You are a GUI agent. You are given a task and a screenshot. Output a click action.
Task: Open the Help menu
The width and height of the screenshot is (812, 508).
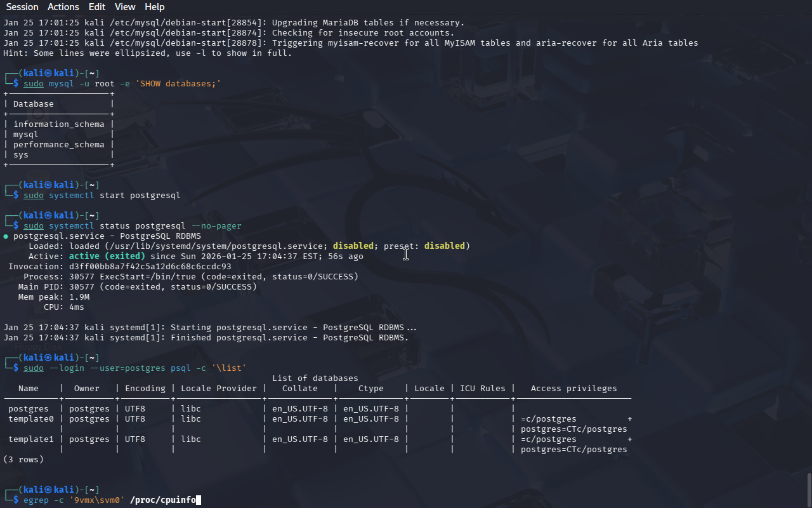(154, 7)
